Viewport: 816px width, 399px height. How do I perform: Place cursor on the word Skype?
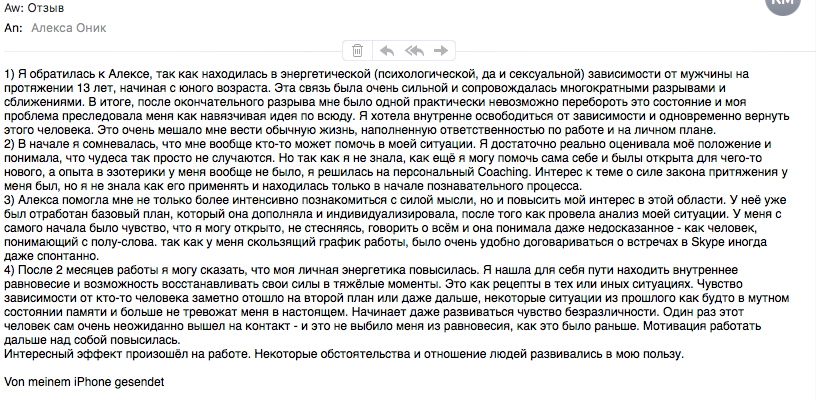point(706,242)
